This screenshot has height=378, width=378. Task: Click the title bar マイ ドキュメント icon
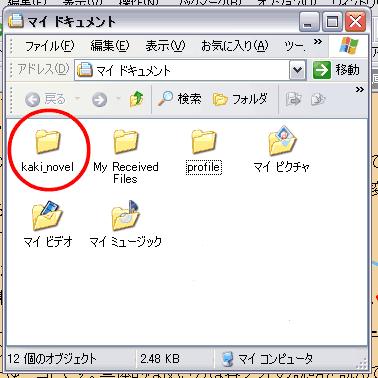coord(16,20)
